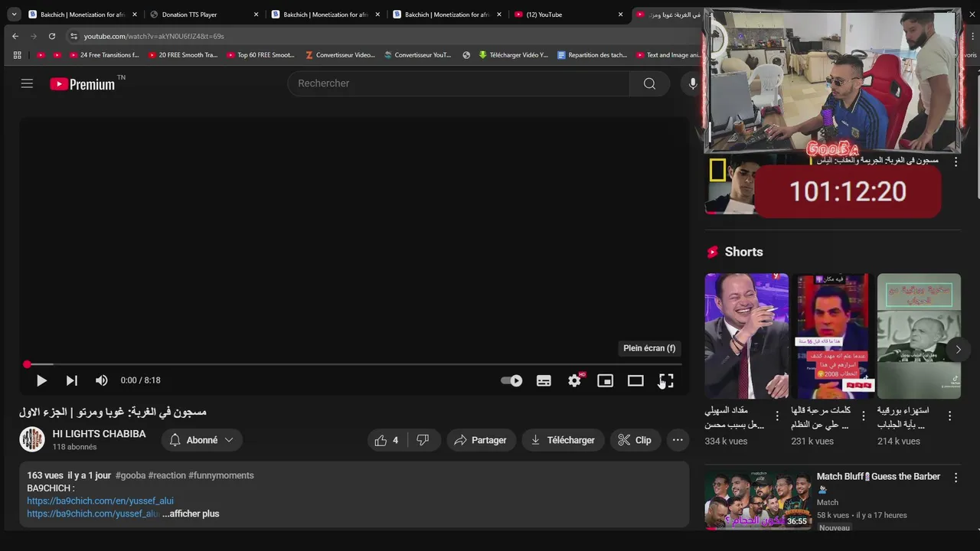The height and width of the screenshot is (551, 980).
Task: Go back in browser history
Action: pos(15,36)
